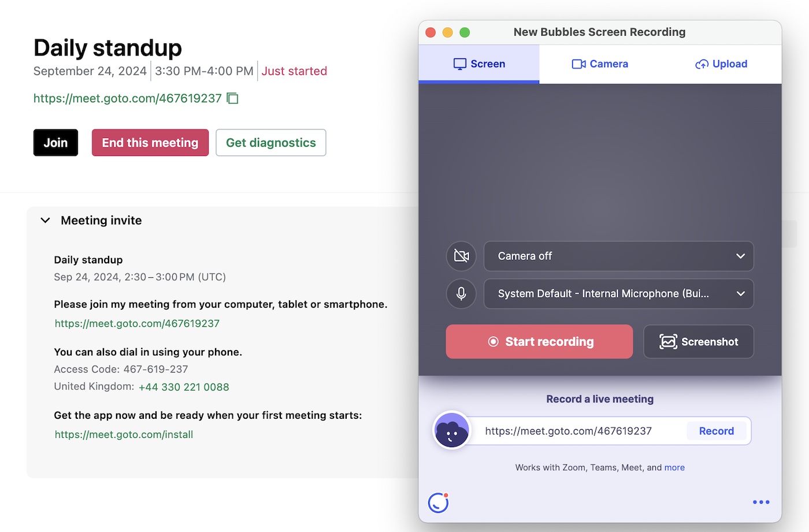Open the header meet.goto.com/467619237 link
The image size is (809, 532).
point(128,98)
